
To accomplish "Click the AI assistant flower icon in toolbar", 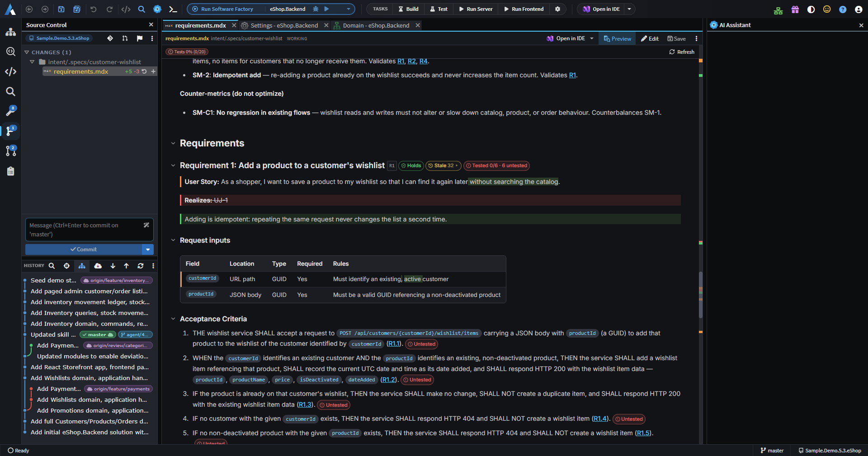I will point(157,9).
